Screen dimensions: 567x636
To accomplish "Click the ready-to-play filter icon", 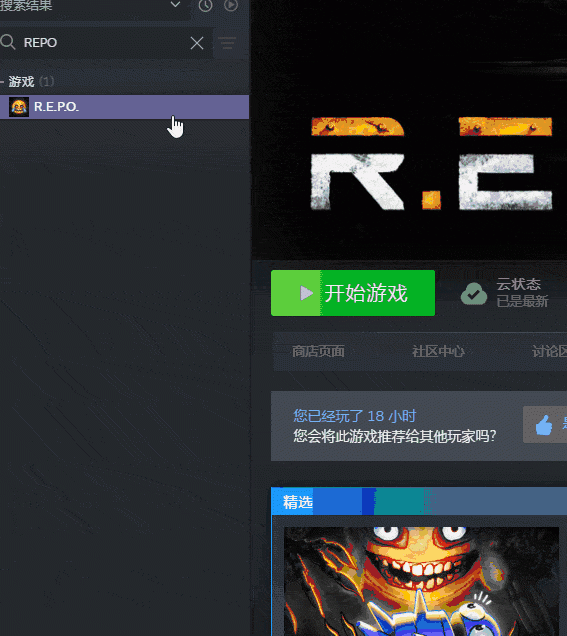I will tap(231, 5).
